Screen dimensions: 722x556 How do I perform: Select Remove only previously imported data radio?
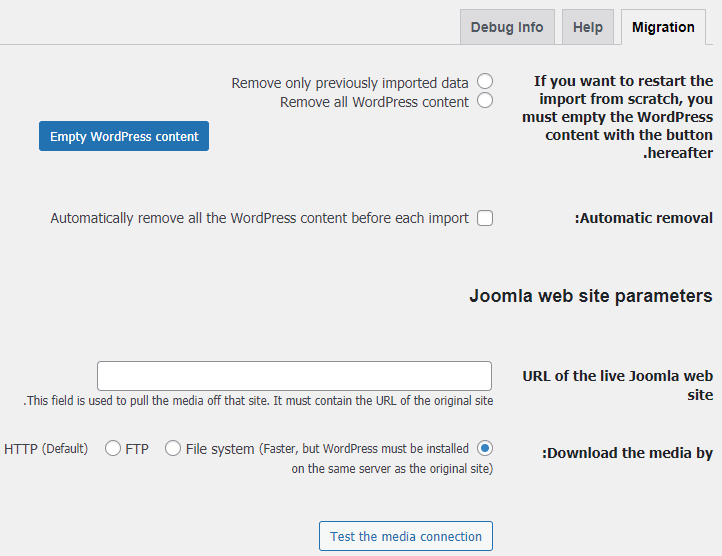[485, 81]
